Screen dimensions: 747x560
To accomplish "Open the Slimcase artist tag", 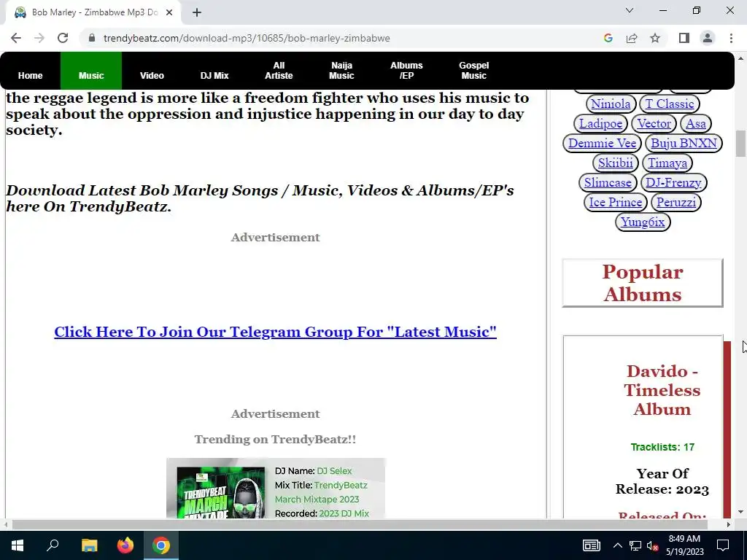I will pos(608,182).
